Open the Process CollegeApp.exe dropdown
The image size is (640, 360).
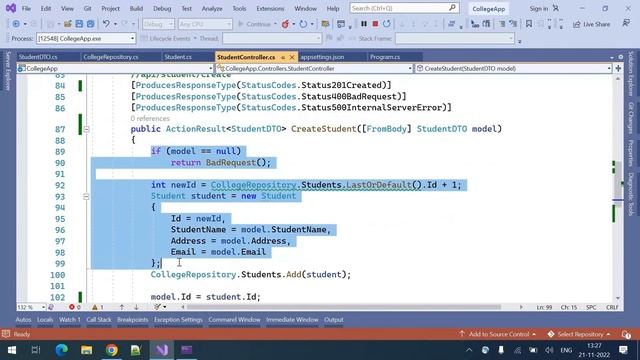[x=86, y=38]
